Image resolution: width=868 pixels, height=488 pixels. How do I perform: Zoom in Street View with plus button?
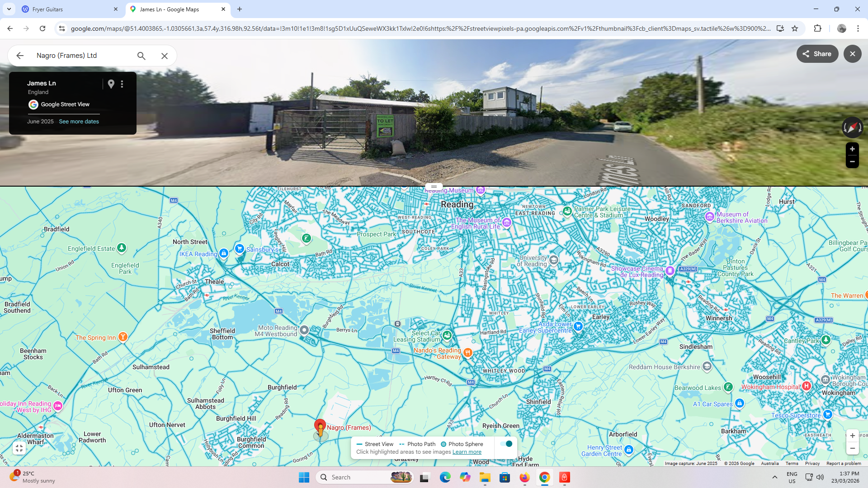click(852, 149)
